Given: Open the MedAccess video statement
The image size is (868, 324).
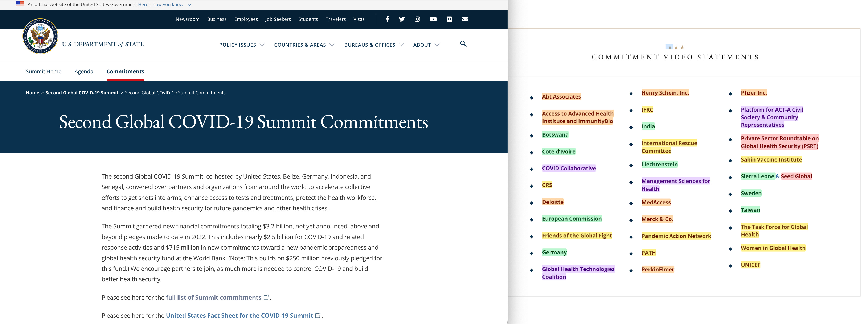Looking at the screenshot, I should pyautogui.click(x=656, y=202).
